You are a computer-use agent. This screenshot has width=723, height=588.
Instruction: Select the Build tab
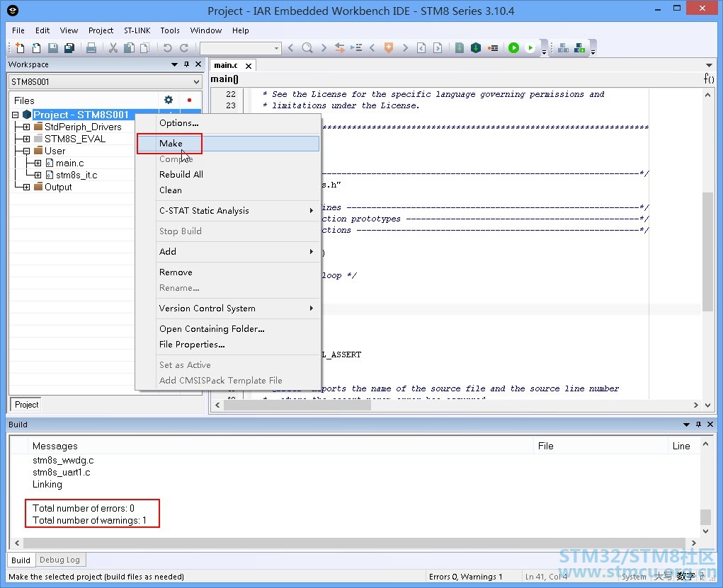tap(21, 560)
